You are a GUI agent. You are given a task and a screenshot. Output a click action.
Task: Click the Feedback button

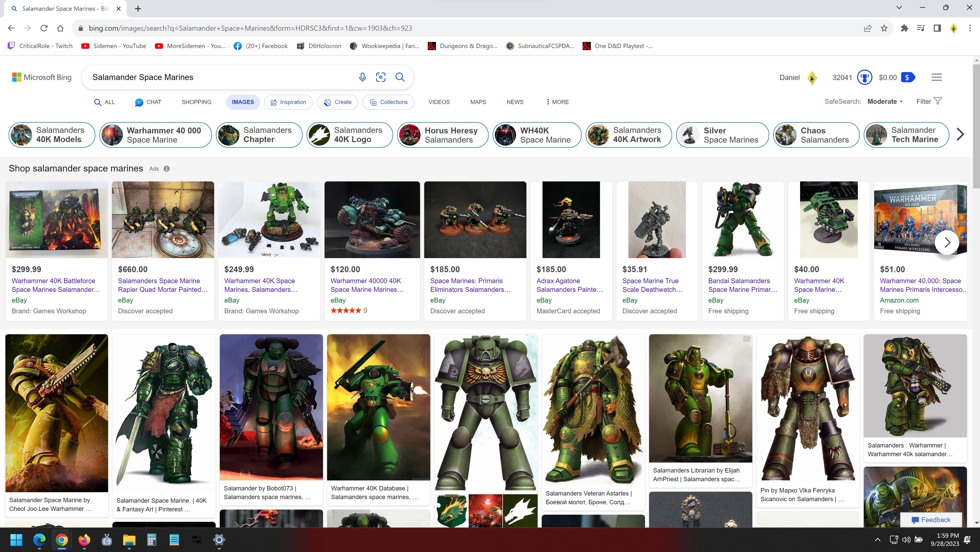tap(931, 520)
